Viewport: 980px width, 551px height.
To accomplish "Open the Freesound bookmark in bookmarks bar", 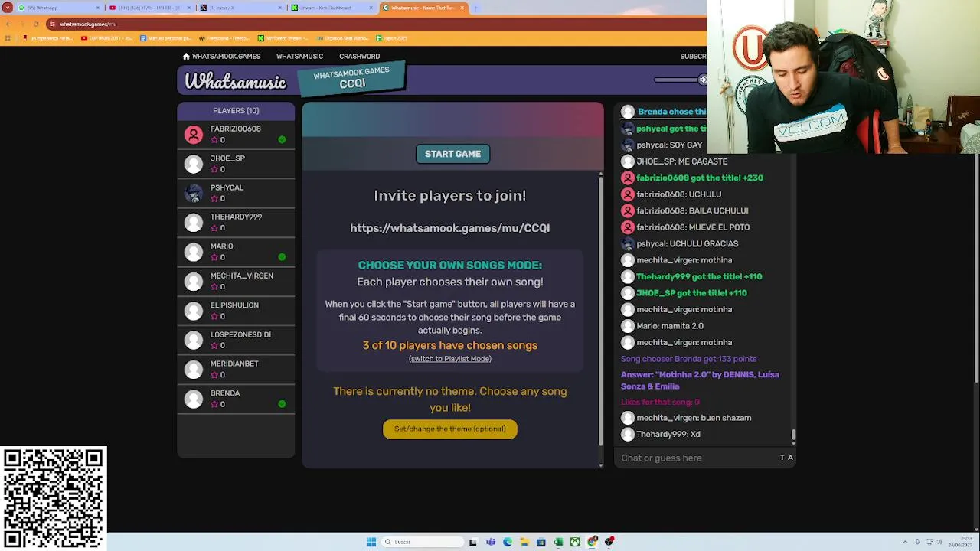I will [226, 38].
